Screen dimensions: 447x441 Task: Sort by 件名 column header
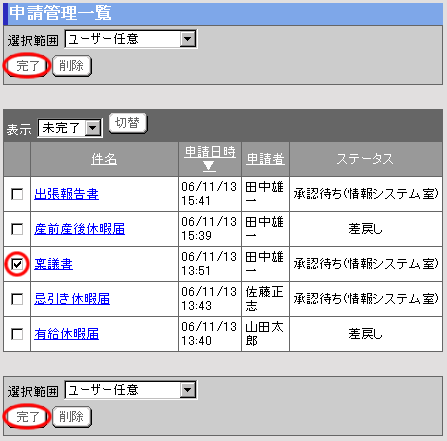point(104,159)
